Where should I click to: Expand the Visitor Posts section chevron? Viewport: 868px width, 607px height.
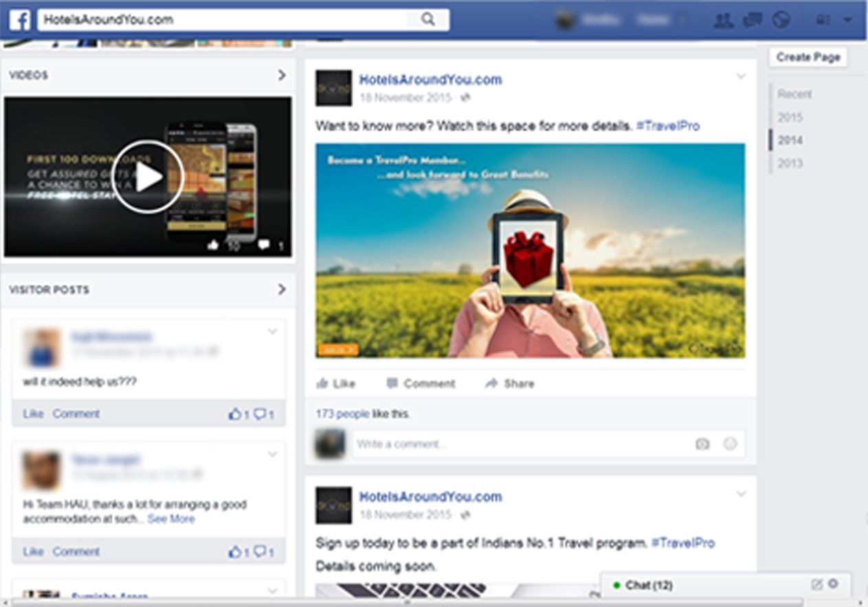pos(282,289)
